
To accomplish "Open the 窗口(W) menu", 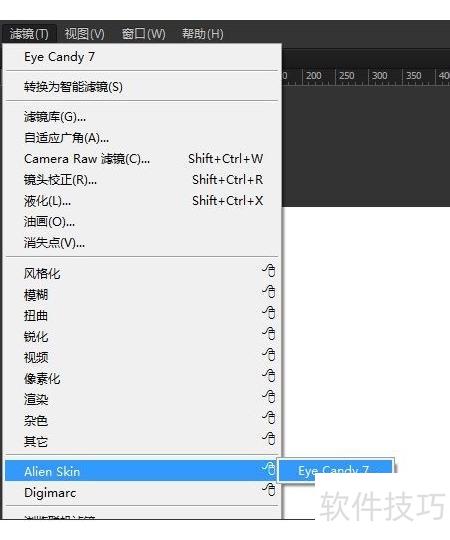I will tap(144, 34).
